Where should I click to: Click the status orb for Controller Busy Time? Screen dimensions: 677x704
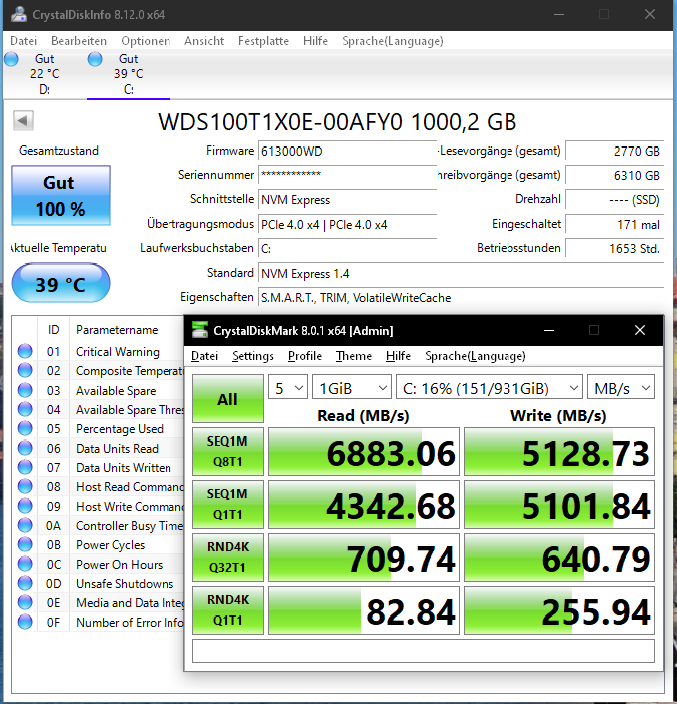point(25,525)
